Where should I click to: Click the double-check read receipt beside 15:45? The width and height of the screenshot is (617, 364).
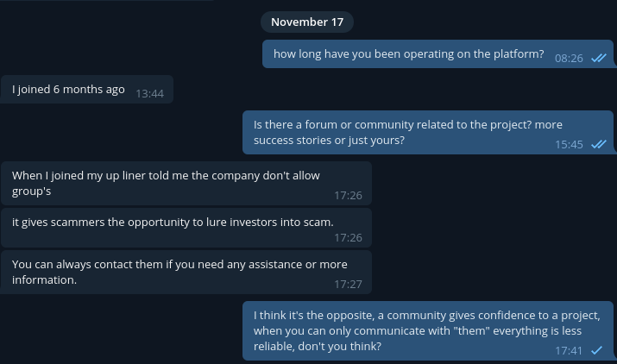pos(599,144)
